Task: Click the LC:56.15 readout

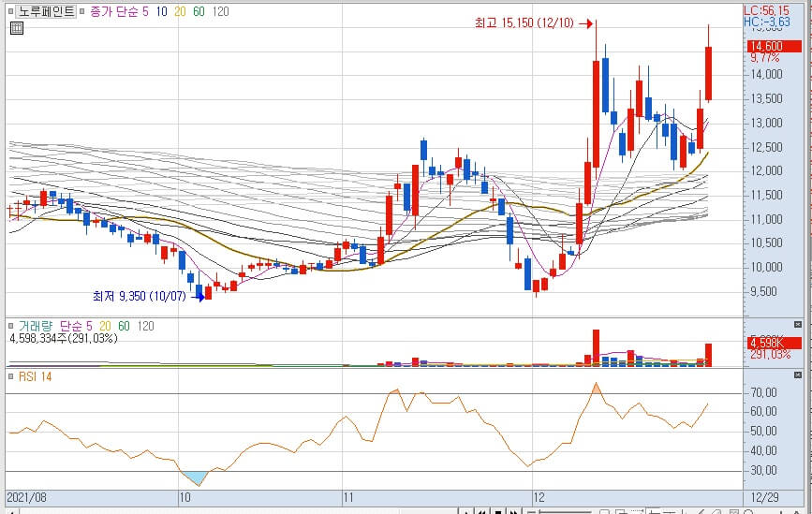Action: coord(766,10)
